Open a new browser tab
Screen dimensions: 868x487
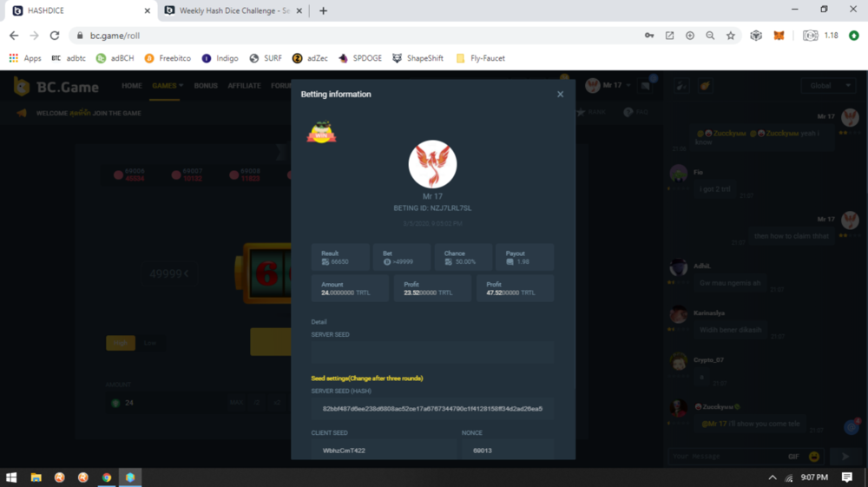point(323,10)
